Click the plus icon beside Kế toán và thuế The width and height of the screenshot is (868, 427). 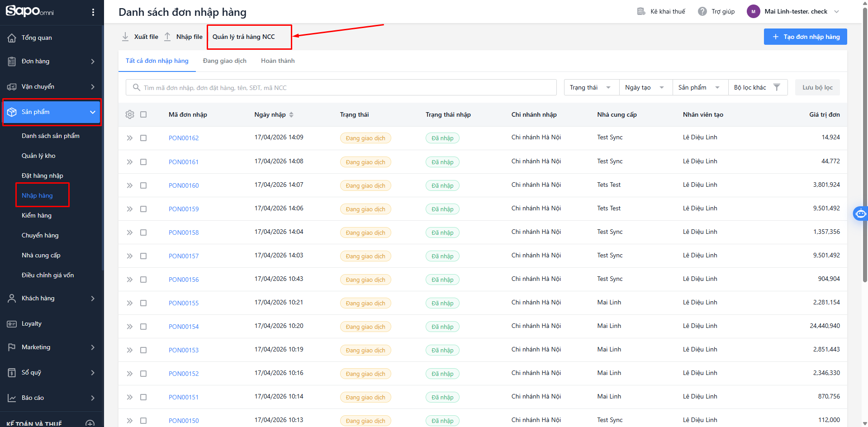[90, 423]
